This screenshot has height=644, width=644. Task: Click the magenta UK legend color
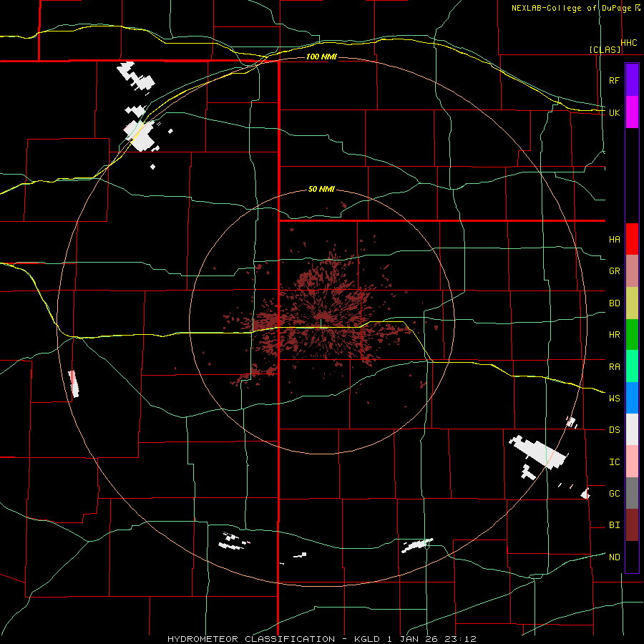coord(632,112)
